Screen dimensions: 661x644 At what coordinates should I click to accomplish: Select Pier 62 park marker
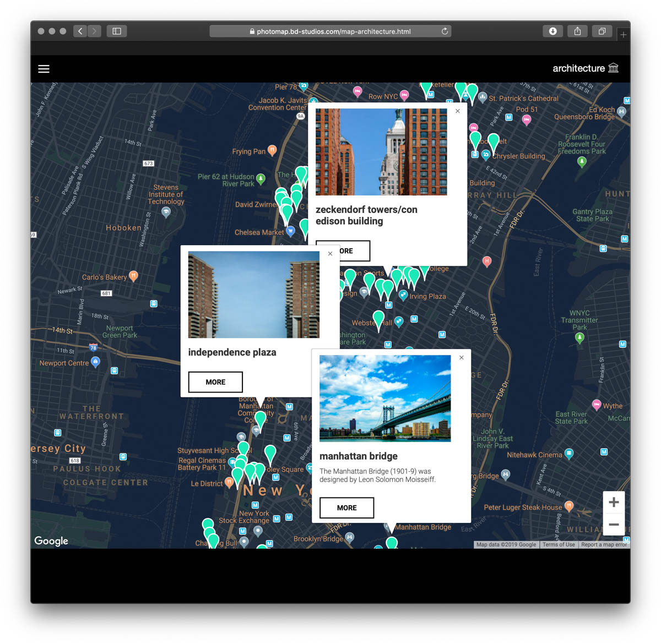click(261, 178)
